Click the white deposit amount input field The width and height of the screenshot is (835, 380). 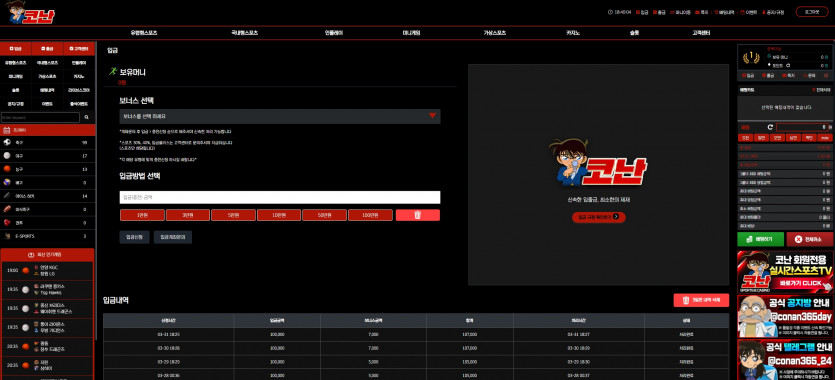click(280, 197)
